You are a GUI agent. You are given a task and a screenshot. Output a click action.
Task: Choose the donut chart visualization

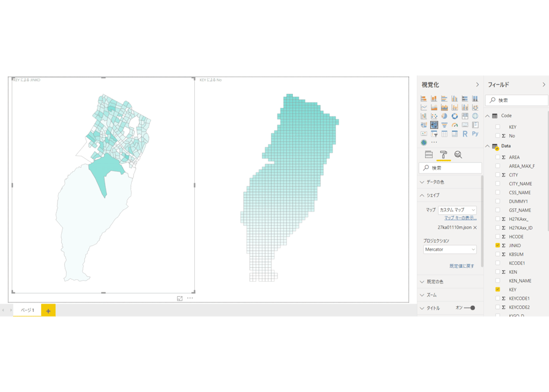[455, 116]
